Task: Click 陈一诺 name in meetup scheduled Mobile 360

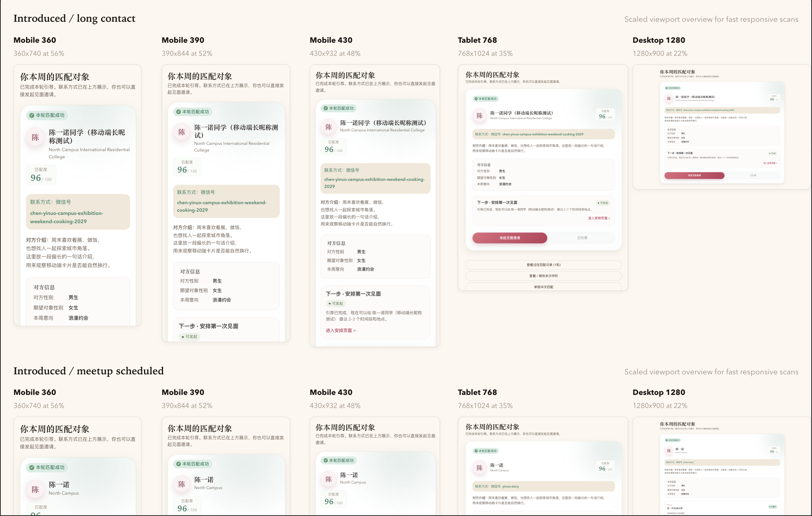Action: click(59, 485)
